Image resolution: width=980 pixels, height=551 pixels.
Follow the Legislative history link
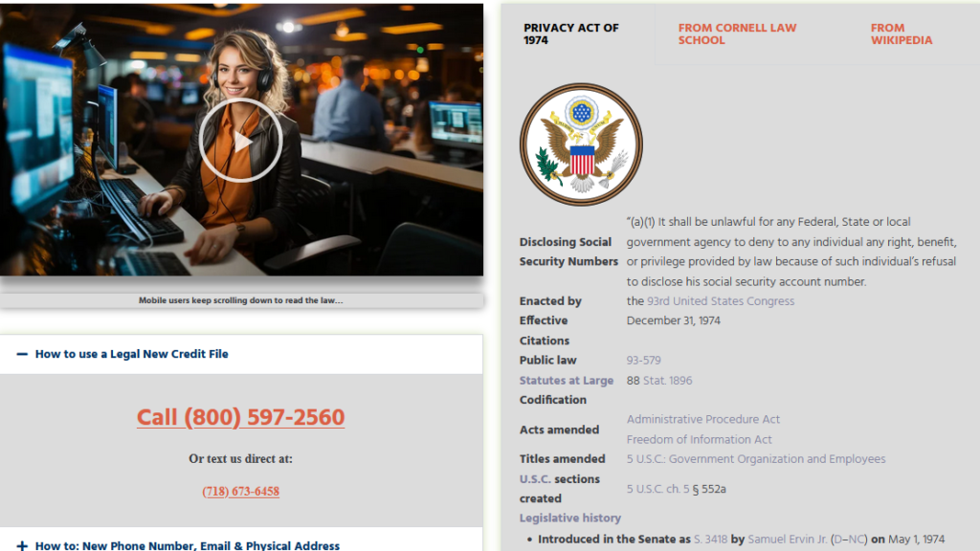(570, 518)
